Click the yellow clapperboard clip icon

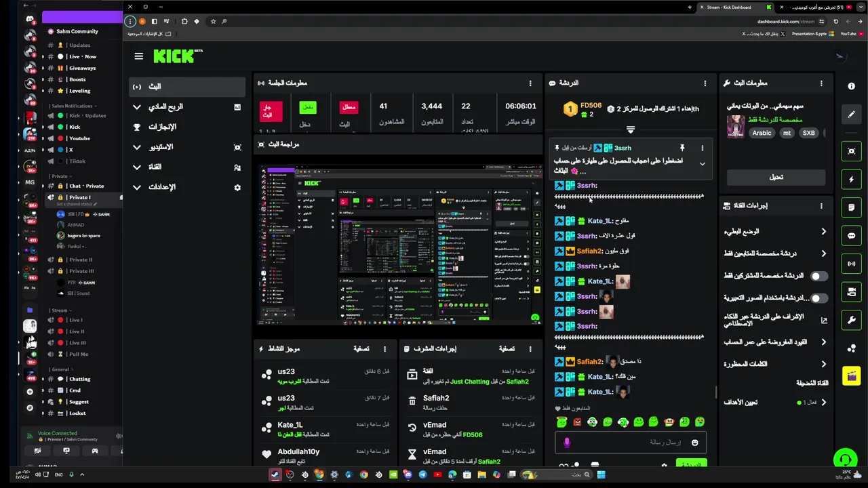point(852,375)
